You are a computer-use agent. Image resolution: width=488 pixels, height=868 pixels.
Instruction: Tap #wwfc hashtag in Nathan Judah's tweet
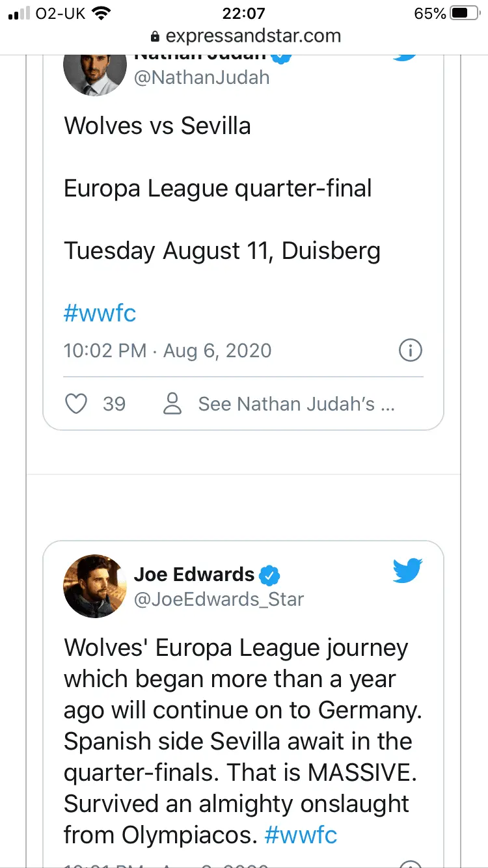tap(100, 314)
